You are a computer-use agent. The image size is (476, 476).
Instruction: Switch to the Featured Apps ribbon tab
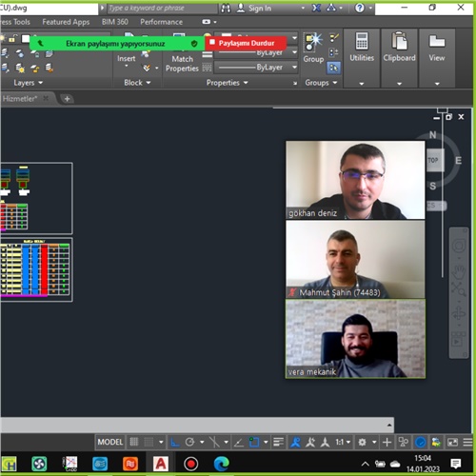point(66,22)
